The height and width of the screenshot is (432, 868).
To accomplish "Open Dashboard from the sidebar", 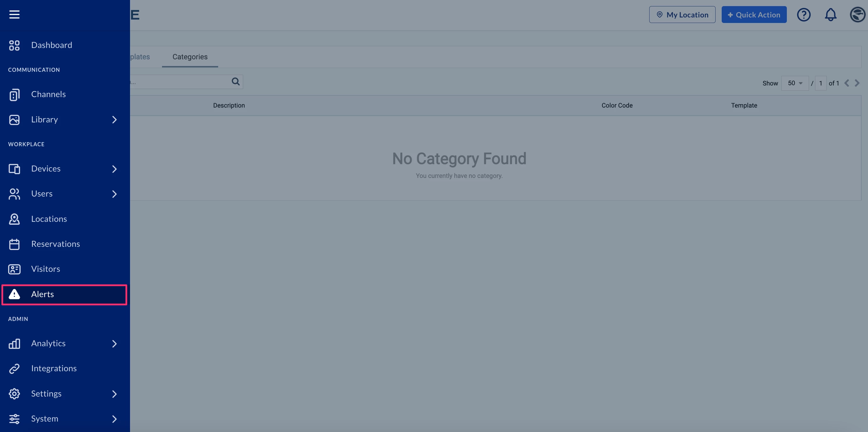I will (51, 45).
